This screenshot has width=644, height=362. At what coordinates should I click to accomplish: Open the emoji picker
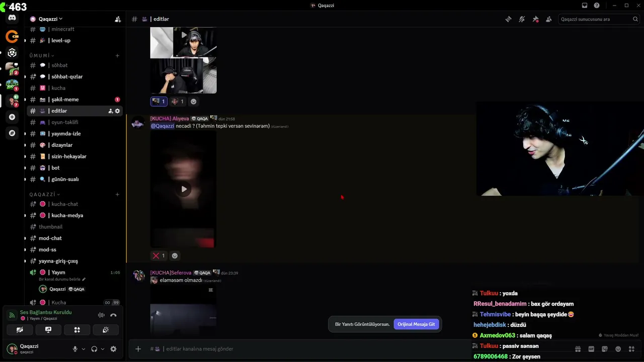click(x=618, y=349)
